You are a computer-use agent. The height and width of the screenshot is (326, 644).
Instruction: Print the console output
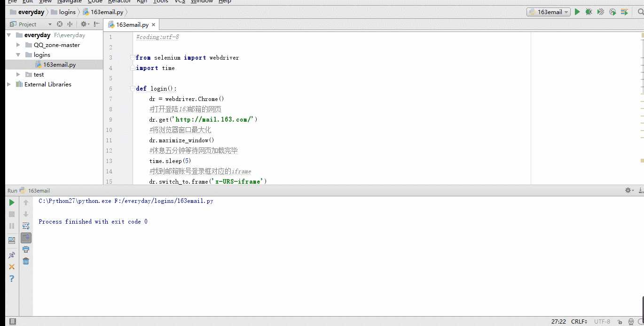[x=26, y=249]
